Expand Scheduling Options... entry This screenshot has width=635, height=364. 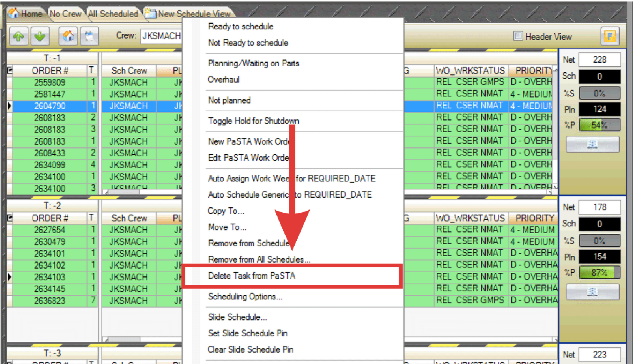point(245,296)
